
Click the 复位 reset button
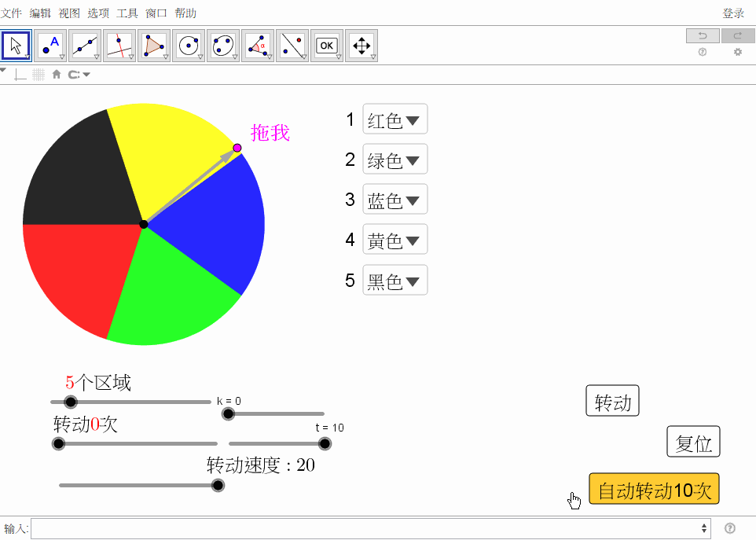[693, 442]
